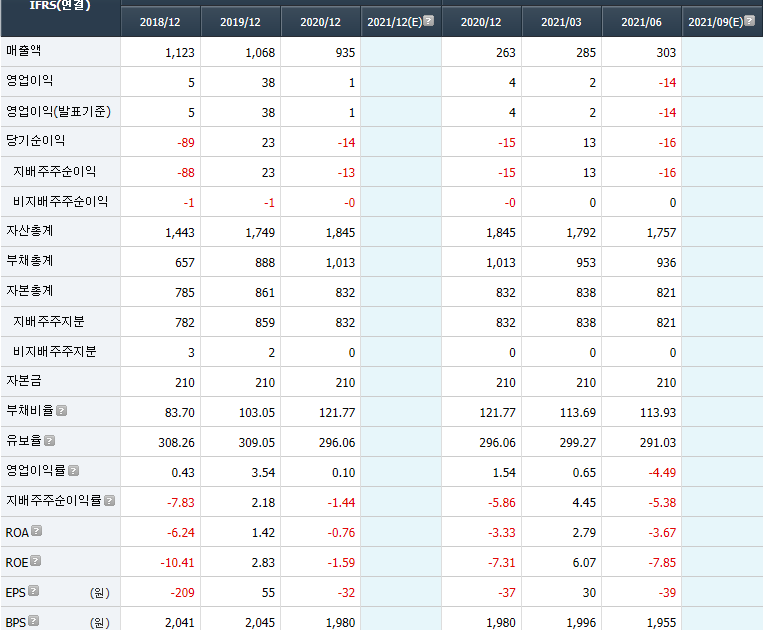
Task: Open help icon next to 유보율
Action: (x=50, y=441)
